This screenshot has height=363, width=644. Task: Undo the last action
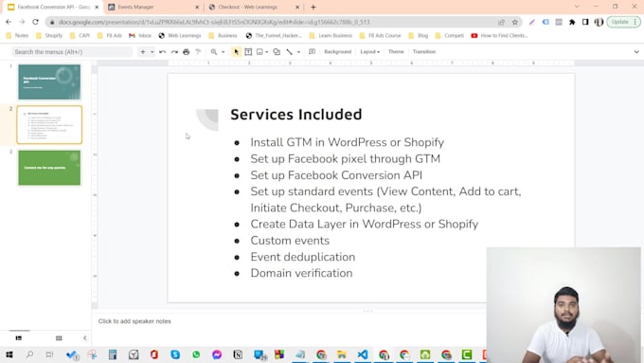tap(163, 52)
